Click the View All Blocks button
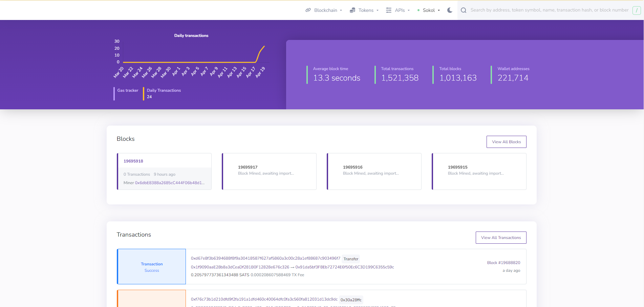 pos(506,142)
